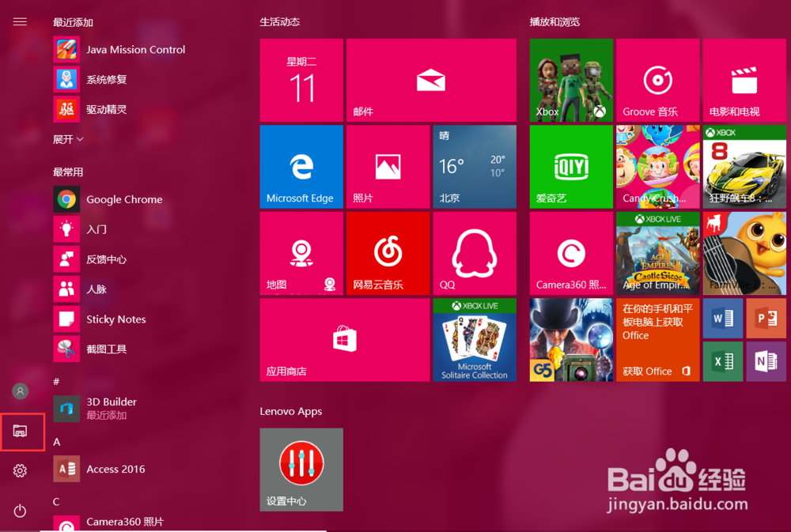The width and height of the screenshot is (791, 532).
Task: Open the calendar tile showing 星期二 11
Action: (301, 80)
